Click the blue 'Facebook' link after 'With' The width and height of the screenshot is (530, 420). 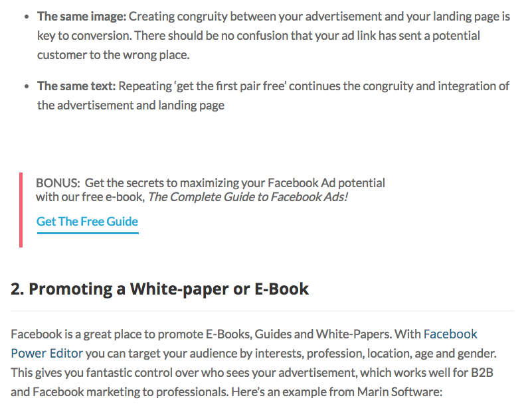click(x=450, y=334)
